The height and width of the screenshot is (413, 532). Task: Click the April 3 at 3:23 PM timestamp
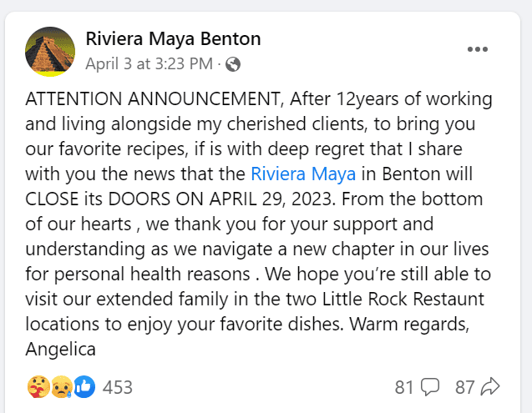coord(149,64)
